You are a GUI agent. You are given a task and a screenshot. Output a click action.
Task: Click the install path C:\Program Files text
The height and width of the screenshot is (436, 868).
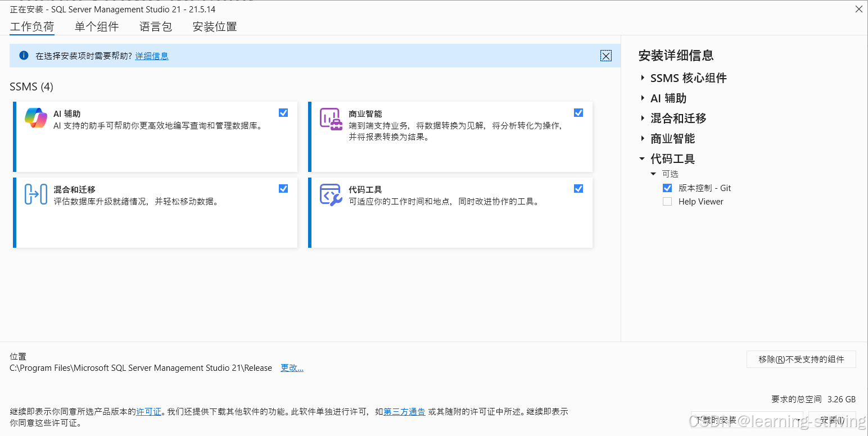coord(141,368)
